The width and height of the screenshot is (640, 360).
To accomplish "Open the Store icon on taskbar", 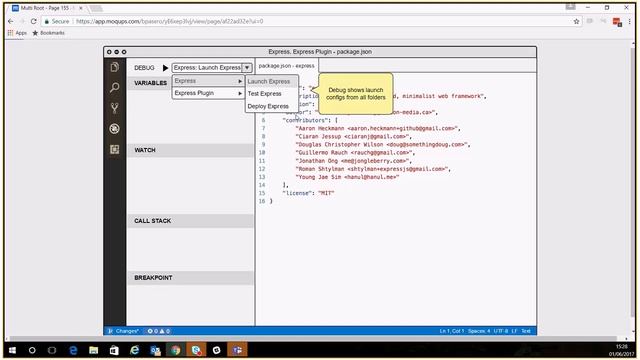I will tap(114, 350).
